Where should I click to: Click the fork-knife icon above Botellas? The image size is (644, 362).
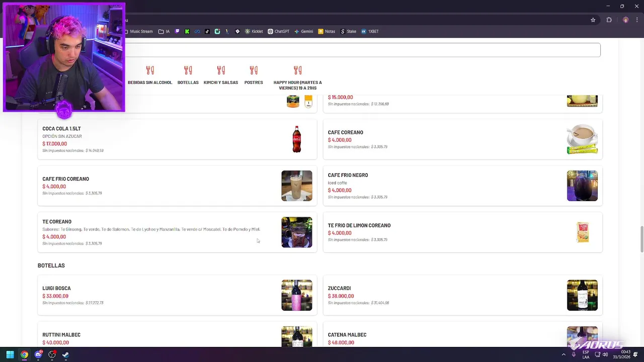[x=188, y=70]
